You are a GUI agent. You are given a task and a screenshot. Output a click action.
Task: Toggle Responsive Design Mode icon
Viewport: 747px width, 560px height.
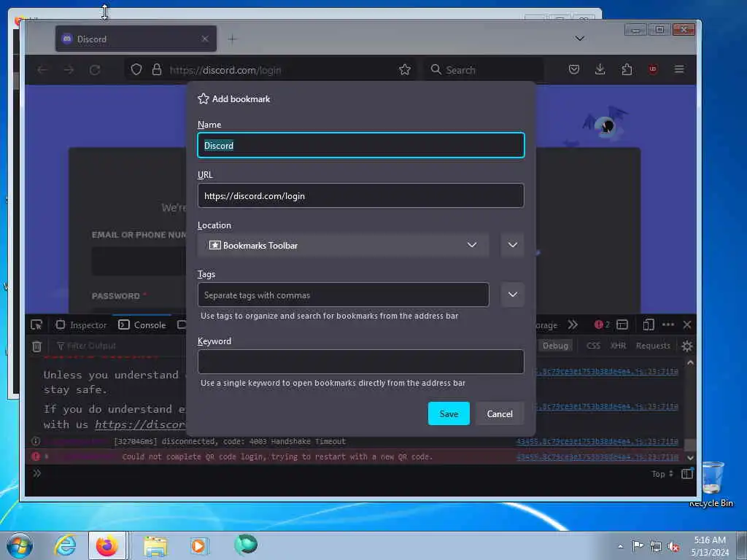648,324
